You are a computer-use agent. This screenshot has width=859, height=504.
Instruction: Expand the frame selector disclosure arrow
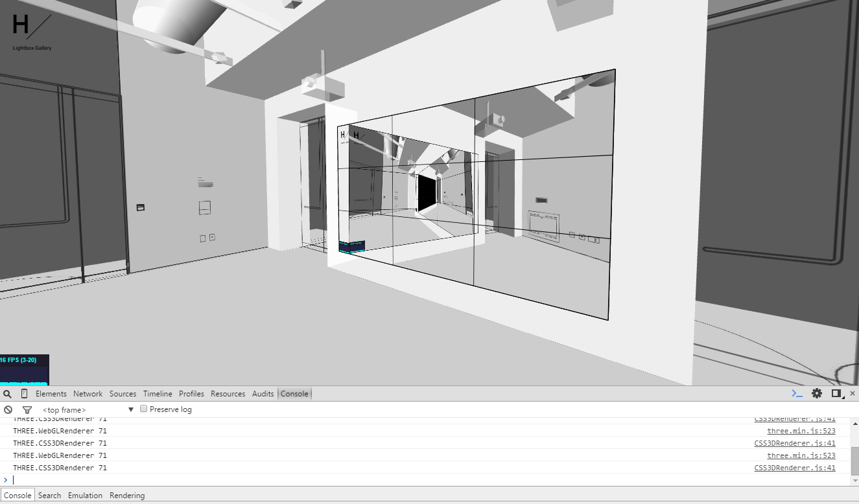click(130, 409)
